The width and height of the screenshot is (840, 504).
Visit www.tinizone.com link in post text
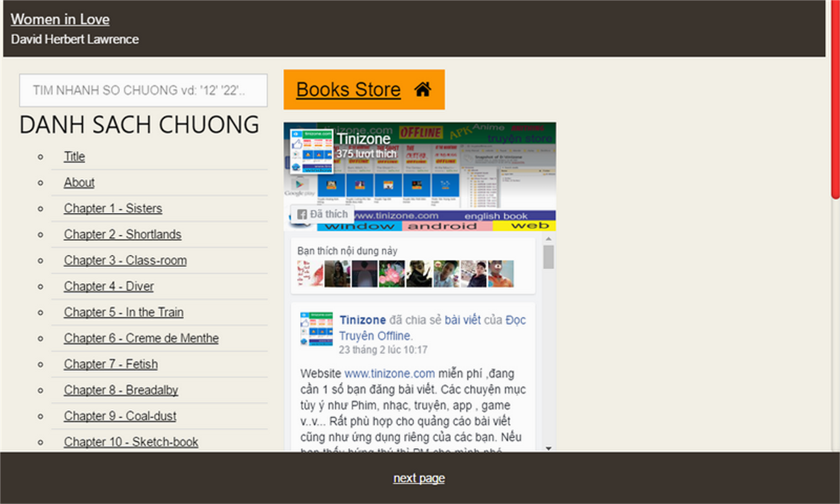390,373
